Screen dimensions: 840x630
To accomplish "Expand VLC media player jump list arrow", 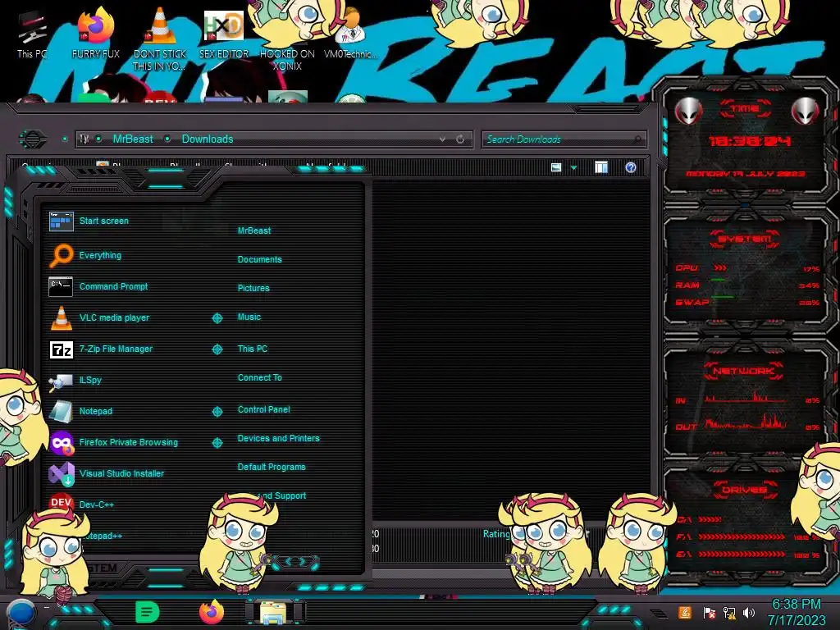I will [x=217, y=318].
